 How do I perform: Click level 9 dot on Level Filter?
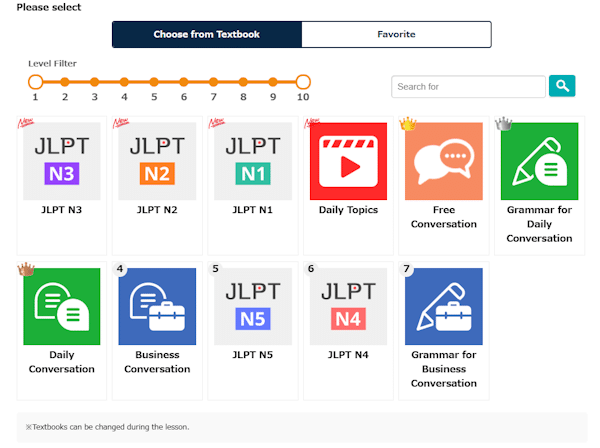(273, 82)
